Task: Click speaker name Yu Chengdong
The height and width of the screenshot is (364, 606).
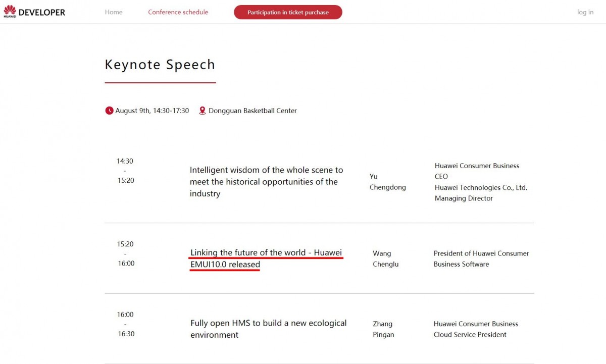Action: pos(387,182)
